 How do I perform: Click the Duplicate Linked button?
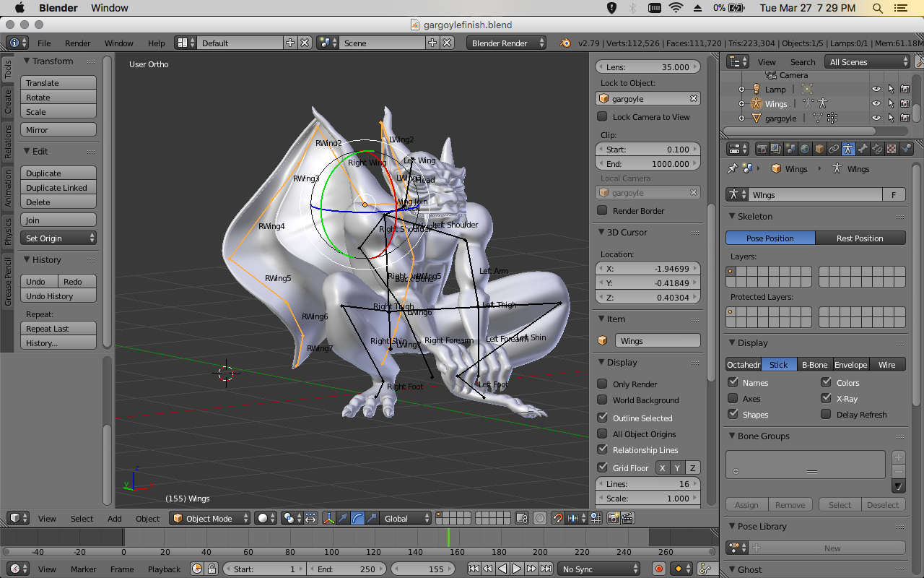tap(58, 187)
